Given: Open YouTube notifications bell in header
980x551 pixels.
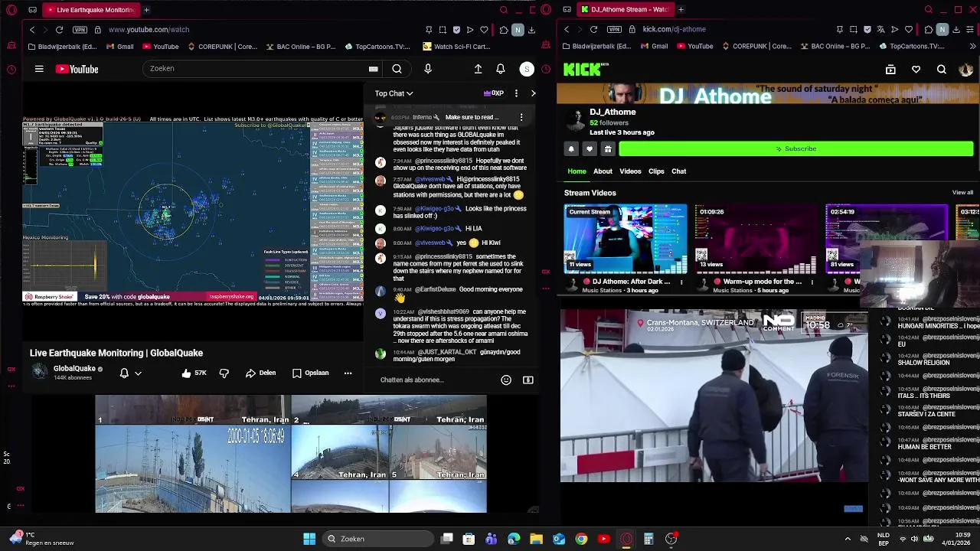Looking at the screenshot, I should click(500, 69).
